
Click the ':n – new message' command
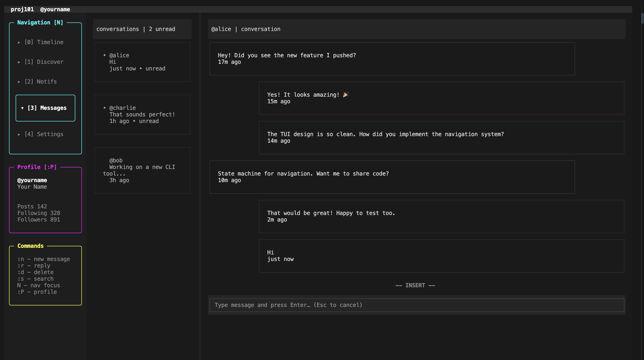coord(44,259)
